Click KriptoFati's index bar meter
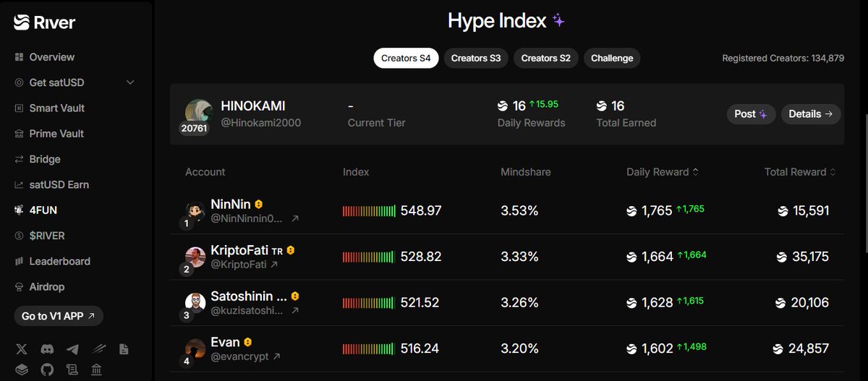 pos(369,257)
